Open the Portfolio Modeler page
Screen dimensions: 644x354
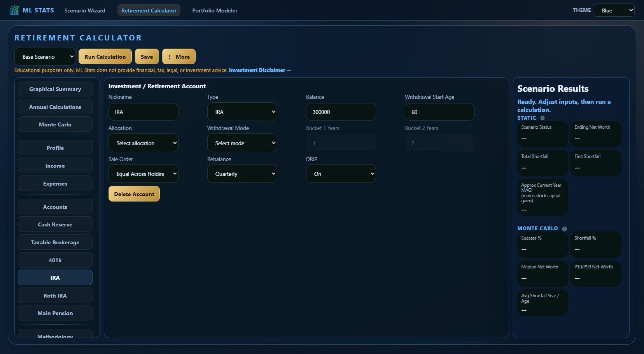click(215, 11)
